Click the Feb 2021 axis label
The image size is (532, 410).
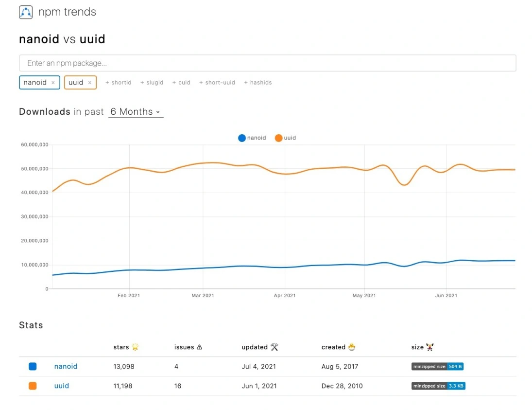129,296
